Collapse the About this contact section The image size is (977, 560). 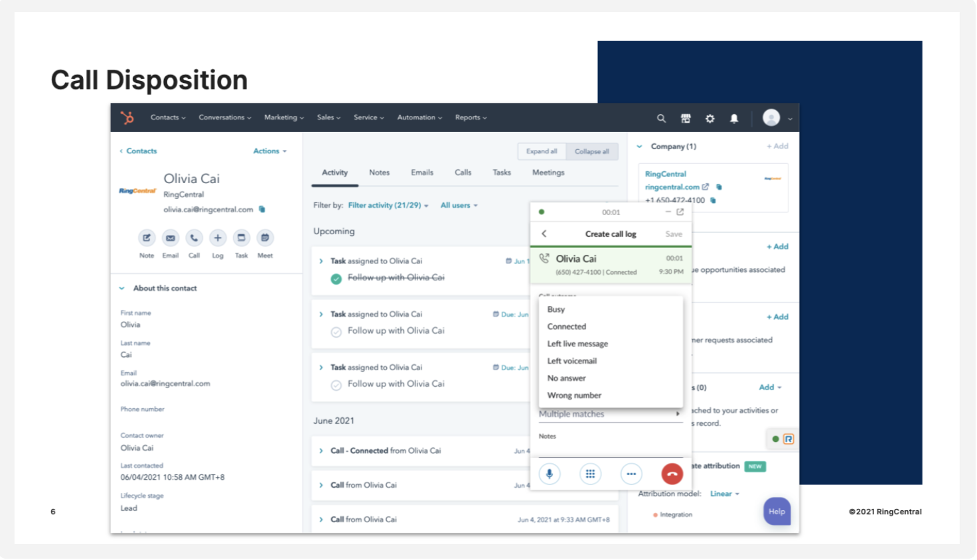pyautogui.click(x=122, y=289)
